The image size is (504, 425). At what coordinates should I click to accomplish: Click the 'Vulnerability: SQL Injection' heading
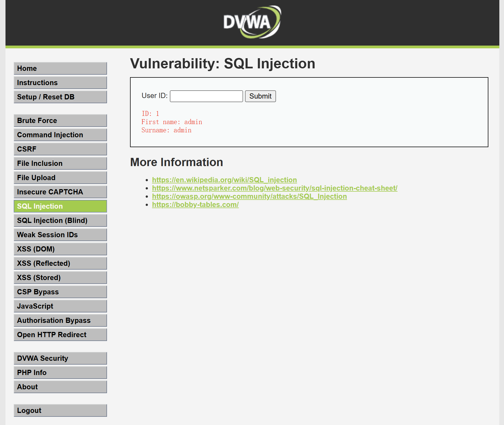(223, 64)
